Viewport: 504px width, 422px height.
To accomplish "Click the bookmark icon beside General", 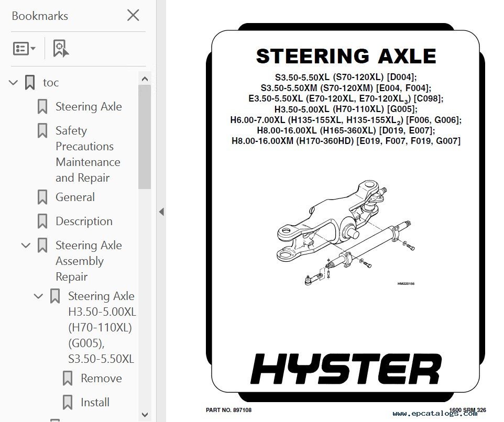I will 42,197.
